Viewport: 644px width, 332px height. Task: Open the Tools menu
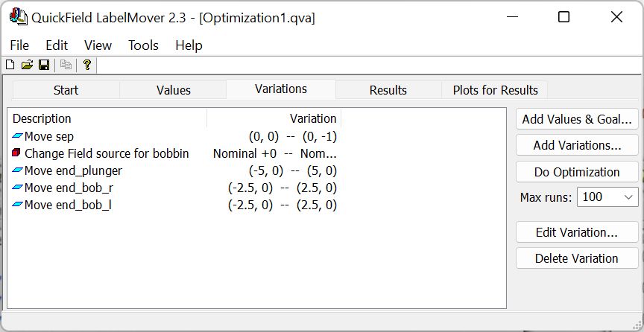(143, 45)
